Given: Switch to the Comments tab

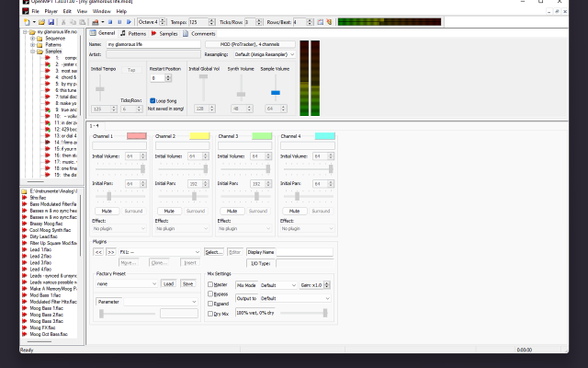Looking at the screenshot, I should 199,33.
